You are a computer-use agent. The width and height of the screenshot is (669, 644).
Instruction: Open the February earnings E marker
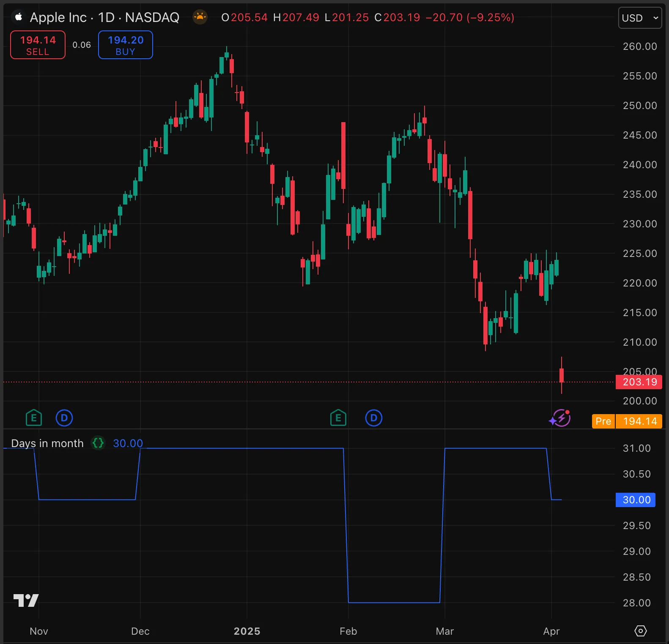[338, 418]
